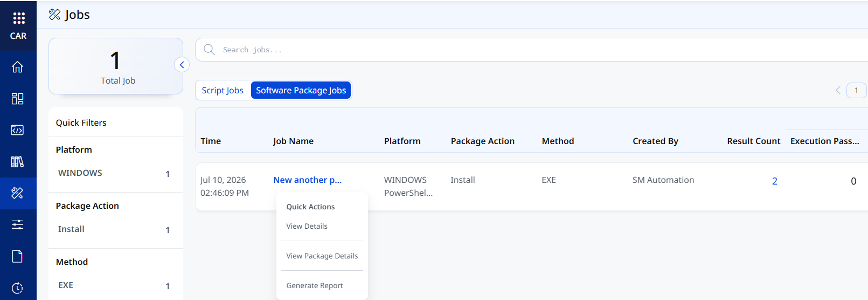Switch to Software Package Jobs tab
The image size is (868, 300).
(301, 90)
